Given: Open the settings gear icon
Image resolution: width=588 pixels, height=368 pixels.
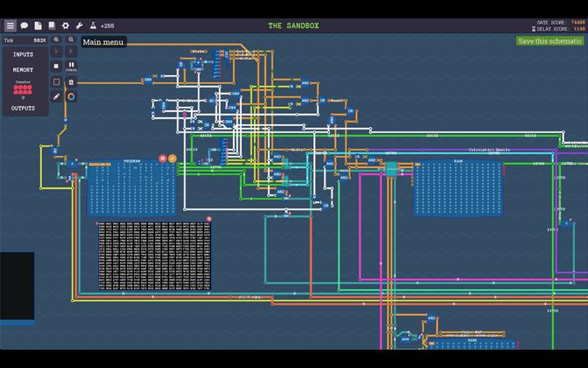Looking at the screenshot, I should (x=65, y=26).
